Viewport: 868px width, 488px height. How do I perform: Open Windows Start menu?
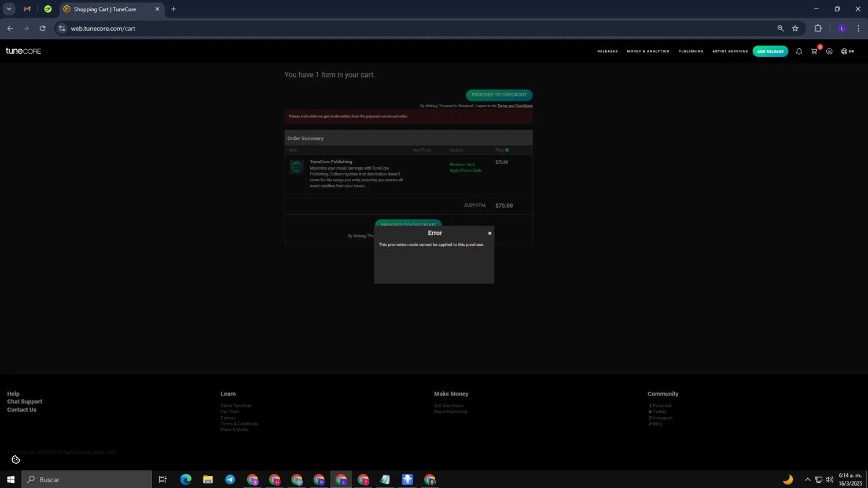pos(10,479)
